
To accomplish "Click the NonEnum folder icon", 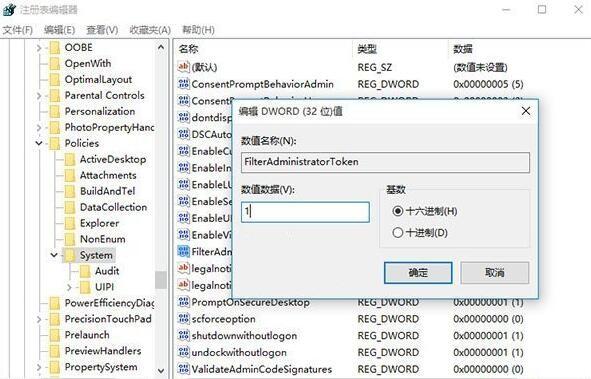I will [70, 239].
